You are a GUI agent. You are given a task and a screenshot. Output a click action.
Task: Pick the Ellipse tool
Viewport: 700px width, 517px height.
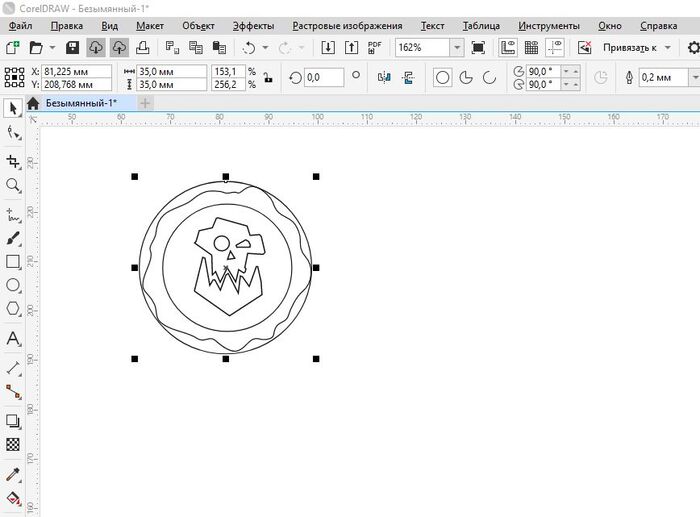pos(14,286)
